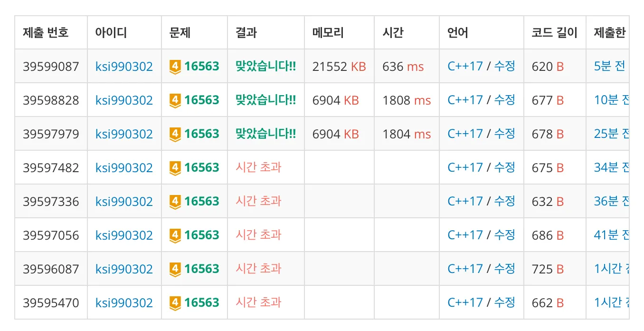
Task: Click 수정 to edit submission 39599087
Action: (504, 67)
